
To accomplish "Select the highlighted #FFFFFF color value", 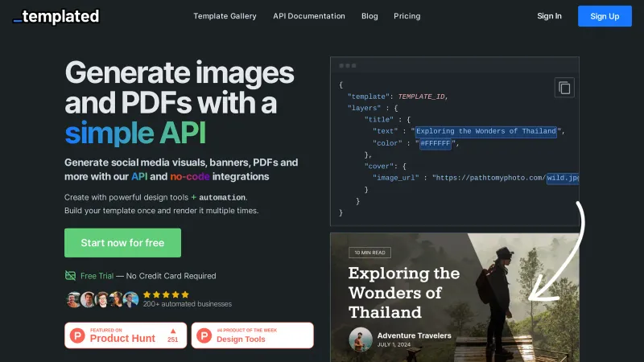I will coord(435,144).
